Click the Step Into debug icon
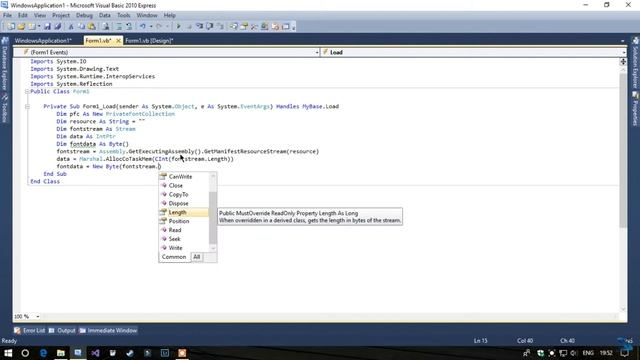The image size is (640, 360). point(199,27)
